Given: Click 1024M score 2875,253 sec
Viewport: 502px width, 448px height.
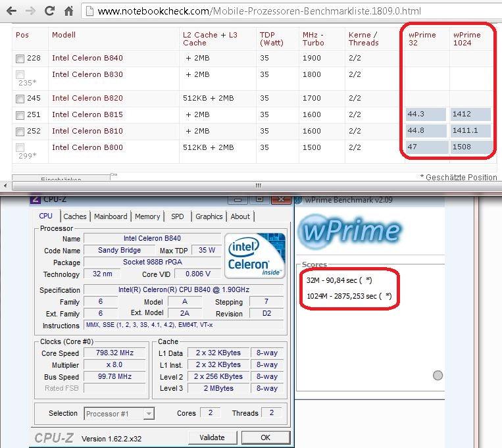Looking at the screenshot, I should [349, 296].
